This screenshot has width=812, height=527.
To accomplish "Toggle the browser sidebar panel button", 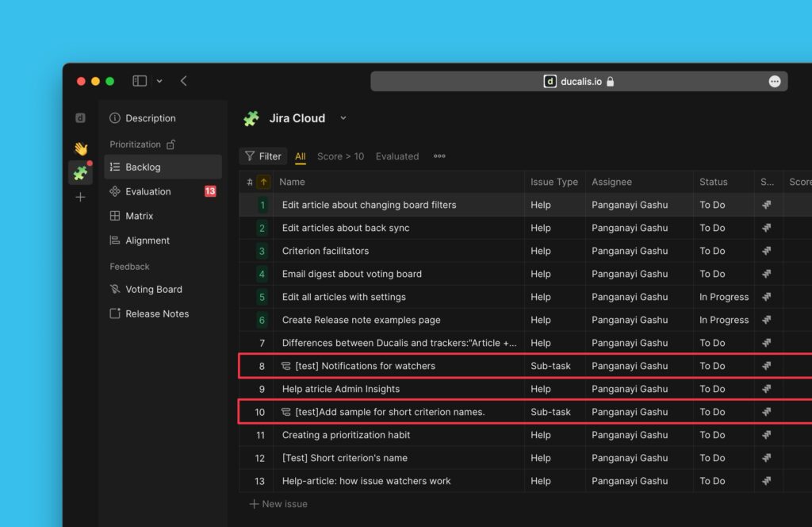I will 140,81.
